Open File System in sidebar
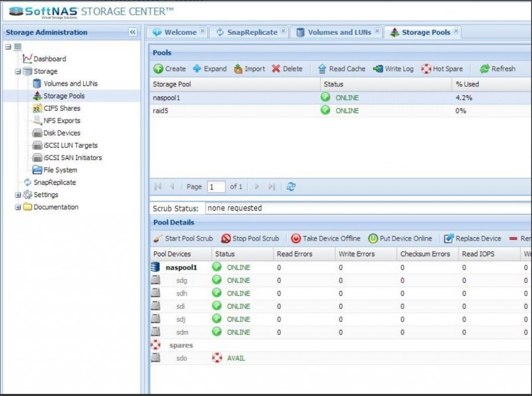The image size is (532, 396). click(55, 170)
